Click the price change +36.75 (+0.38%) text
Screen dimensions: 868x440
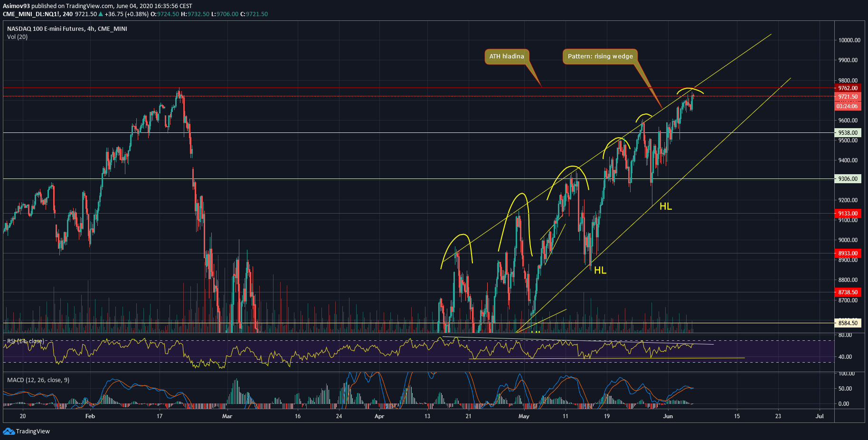tap(126, 14)
